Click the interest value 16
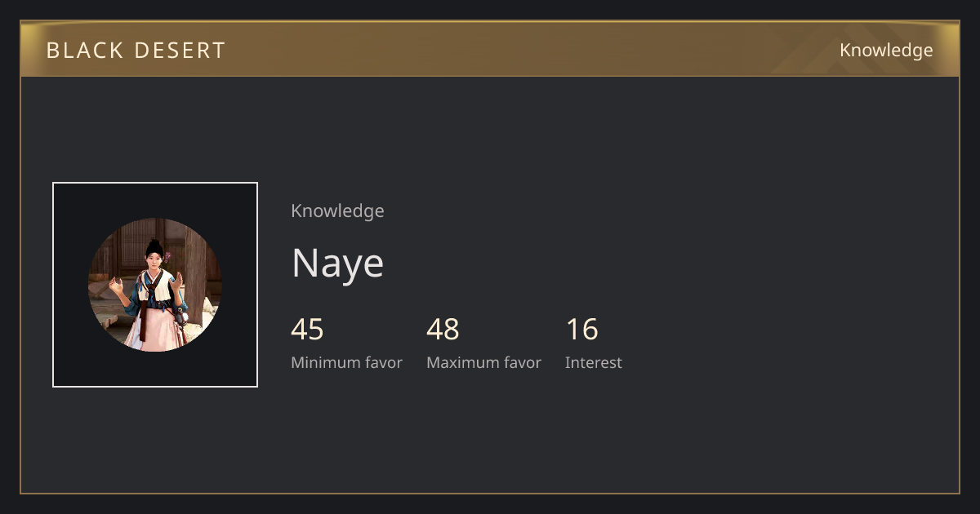Viewport: 980px width, 514px height. [x=582, y=330]
